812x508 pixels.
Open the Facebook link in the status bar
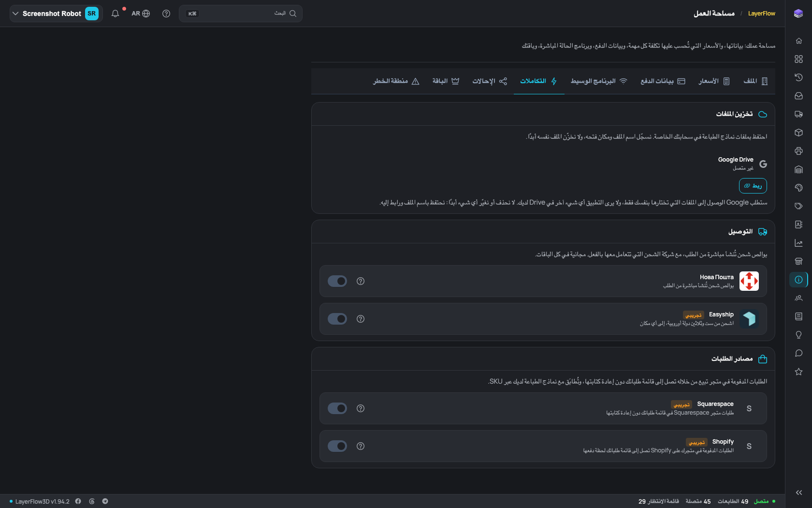pos(78,501)
